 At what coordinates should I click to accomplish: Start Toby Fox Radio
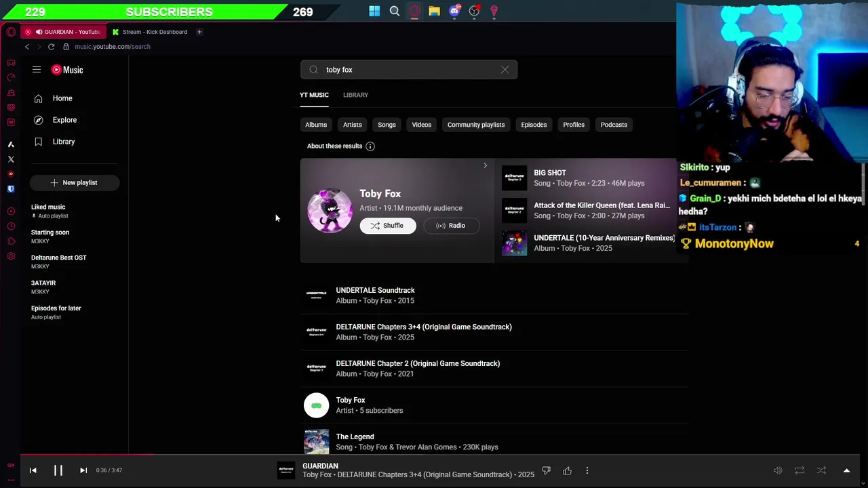coord(451,226)
